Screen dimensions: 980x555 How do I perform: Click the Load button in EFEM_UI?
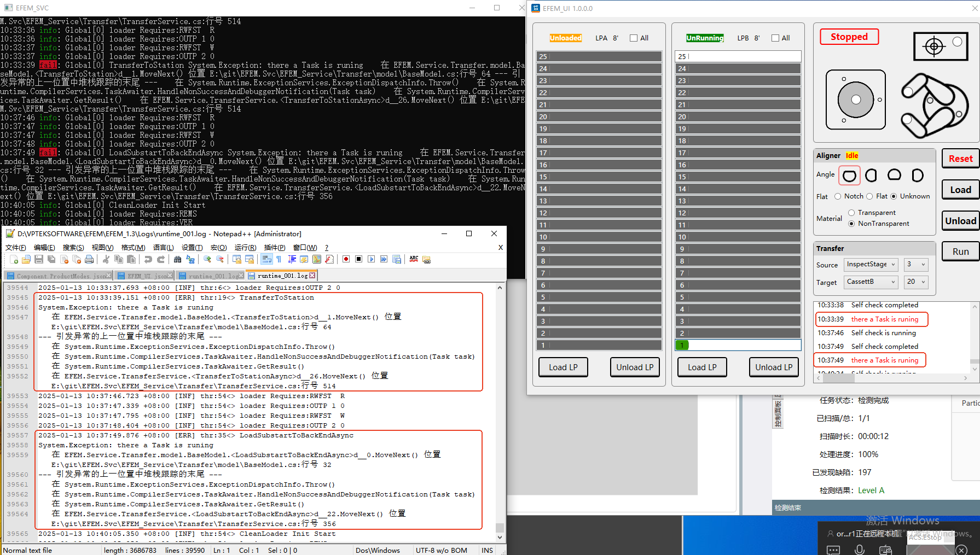960,190
